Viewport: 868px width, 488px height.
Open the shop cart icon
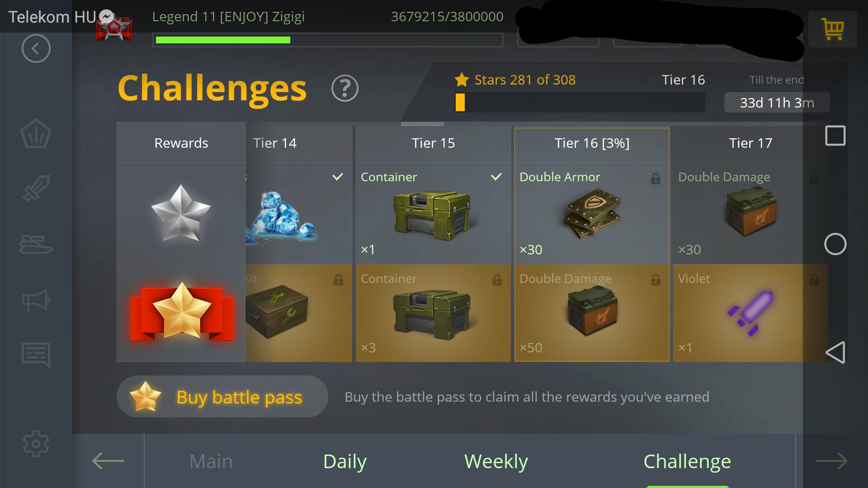point(832,29)
